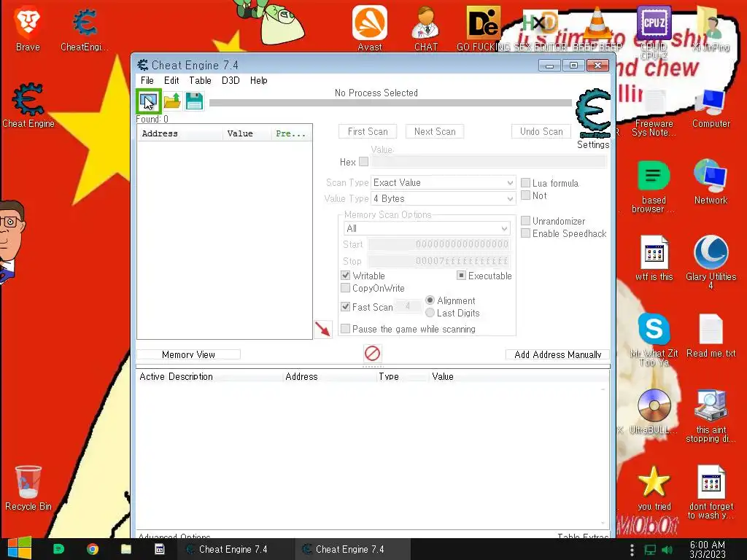Expand the memory region All dropdown

pyautogui.click(x=427, y=228)
